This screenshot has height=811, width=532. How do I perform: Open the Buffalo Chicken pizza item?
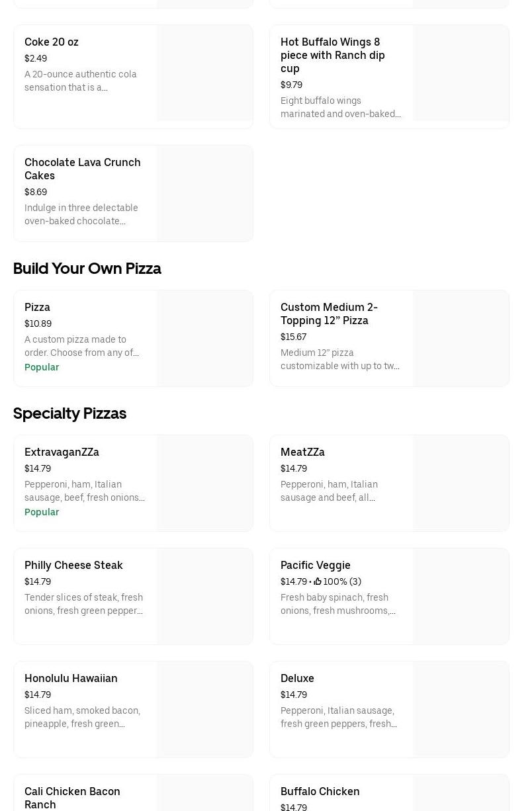[320, 791]
